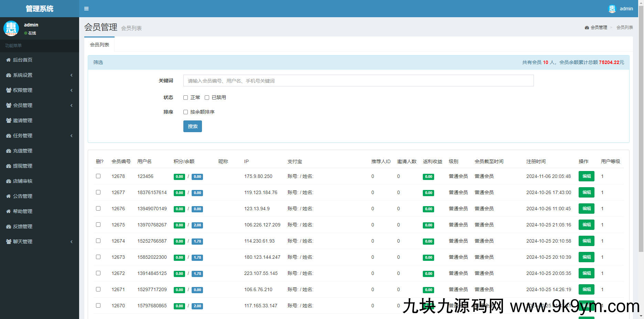Screen dimensions: 644x319
Task: Open 邀请管理 in the sidebar menu
Action: [x=40, y=120]
